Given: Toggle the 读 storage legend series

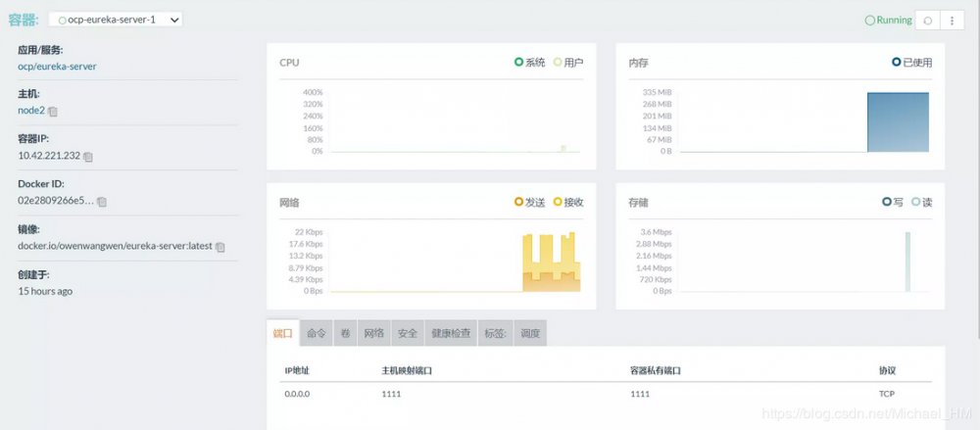Looking at the screenshot, I should coord(922,202).
